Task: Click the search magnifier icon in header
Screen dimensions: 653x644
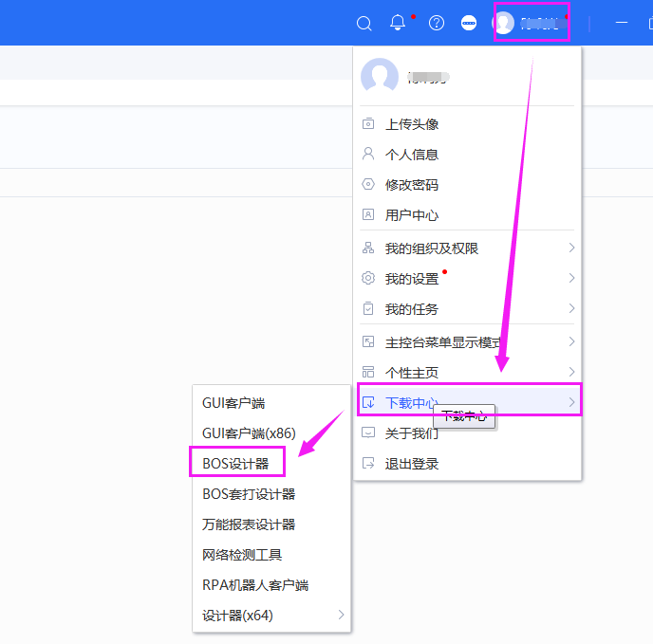Action: [x=364, y=24]
